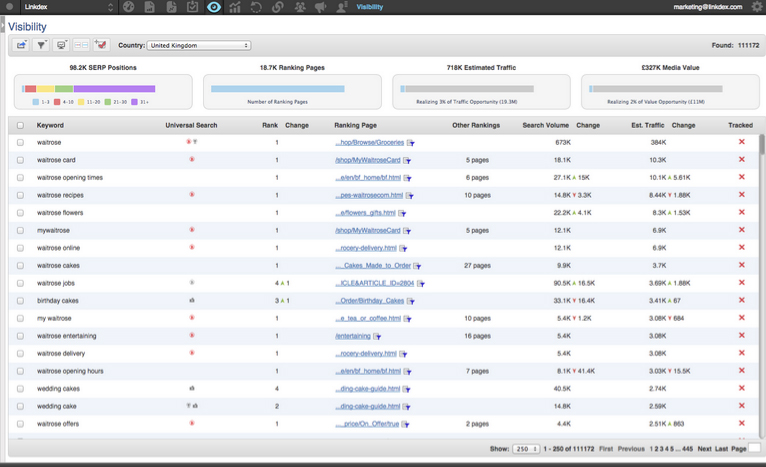Viewport: 766px width, 467px height.
Task: Go to the Next page of results
Action: (704, 449)
